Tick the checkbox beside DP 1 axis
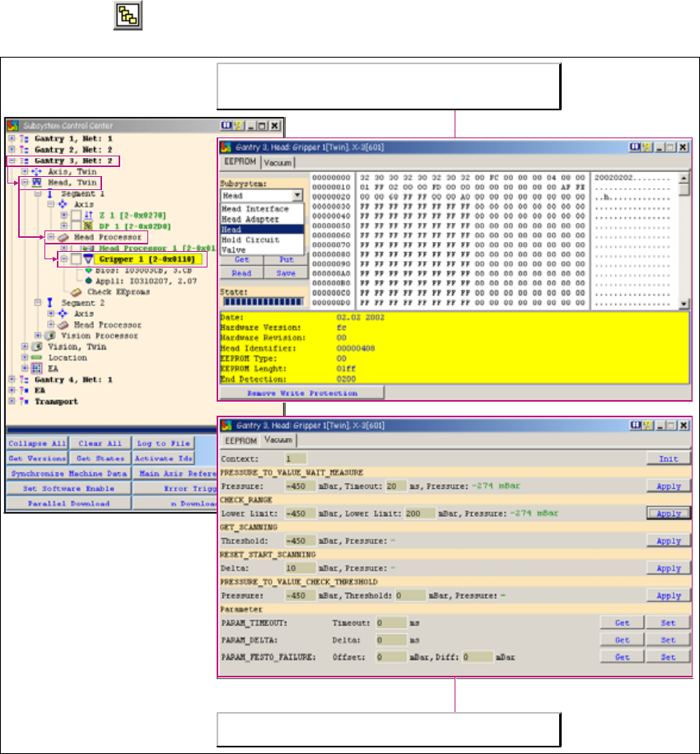This screenshot has height=754, width=700. 75,226
